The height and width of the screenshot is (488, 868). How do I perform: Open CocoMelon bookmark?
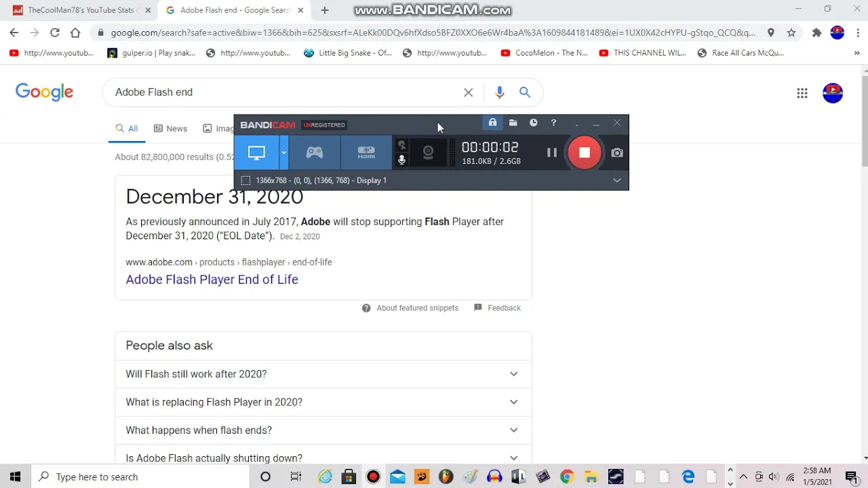(545, 53)
